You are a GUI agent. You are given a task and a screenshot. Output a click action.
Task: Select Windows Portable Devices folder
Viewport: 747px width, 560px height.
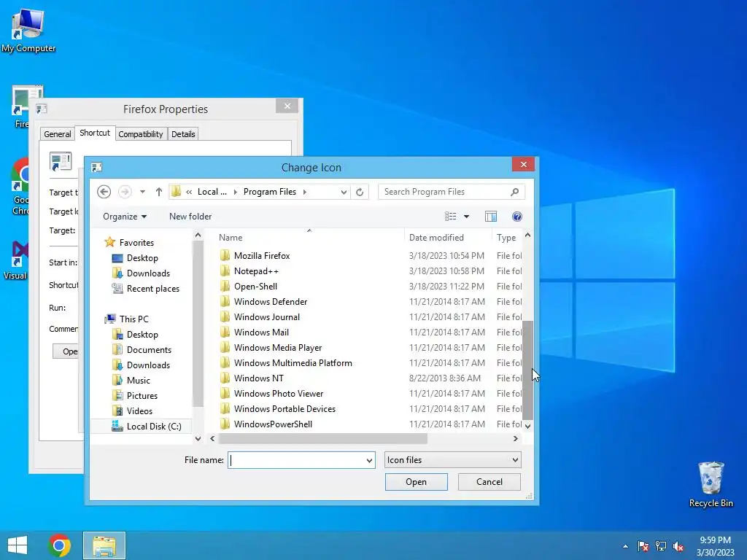pos(285,408)
